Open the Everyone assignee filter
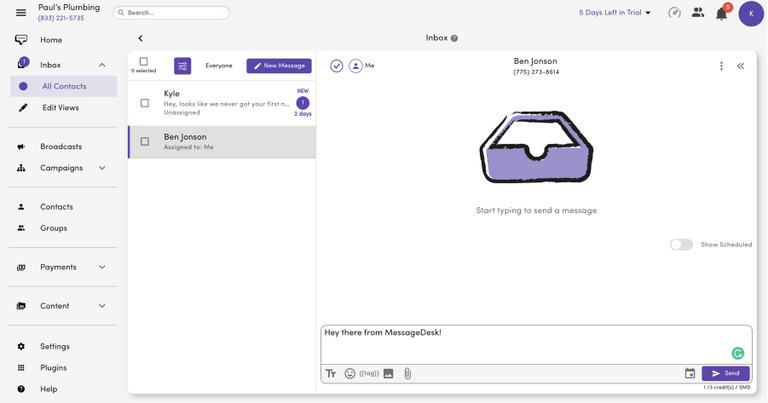This screenshot has height=403, width=768. (219, 66)
